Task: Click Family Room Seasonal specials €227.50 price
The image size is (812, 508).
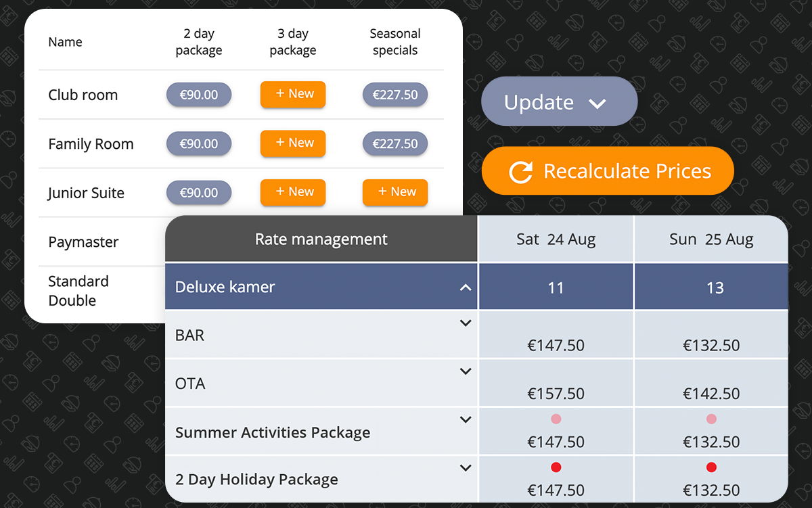Action: (x=395, y=143)
